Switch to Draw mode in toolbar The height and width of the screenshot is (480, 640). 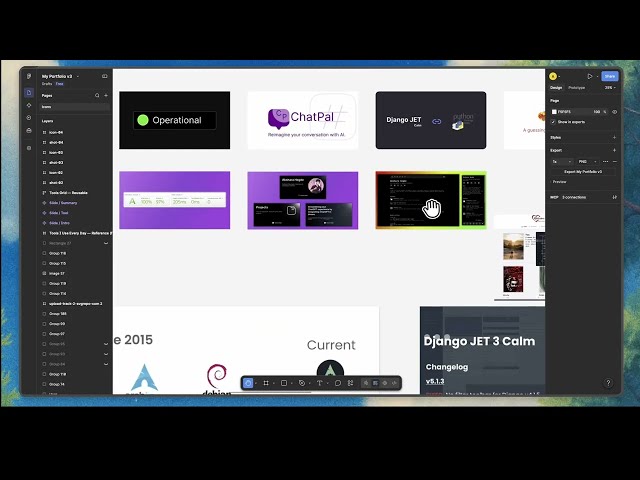tap(366, 383)
